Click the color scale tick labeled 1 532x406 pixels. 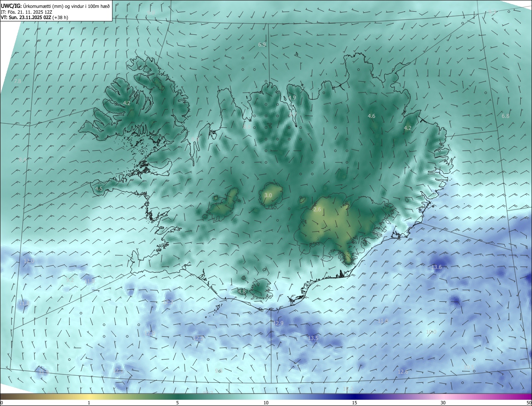pyautogui.click(x=89, y=403)
